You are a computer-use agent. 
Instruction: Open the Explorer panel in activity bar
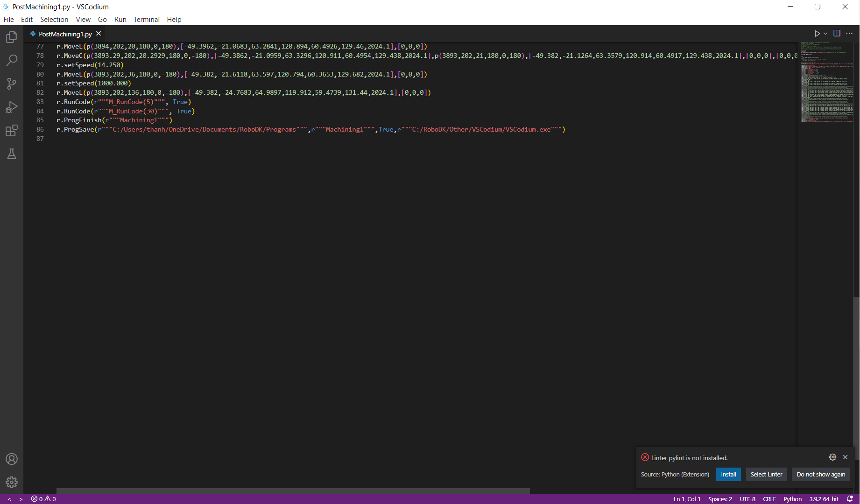click(x=12, y=37)
